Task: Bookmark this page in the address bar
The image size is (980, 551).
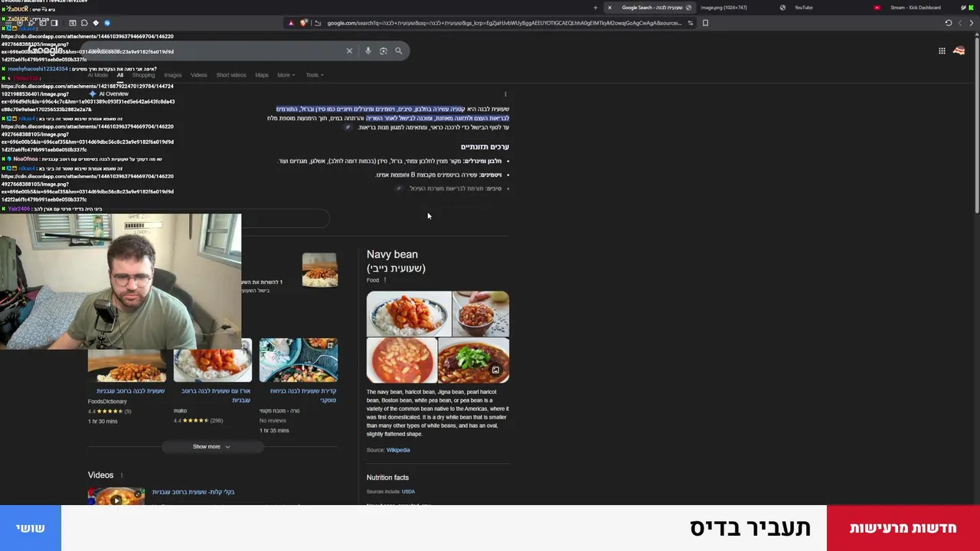Action: pos(705,23)
